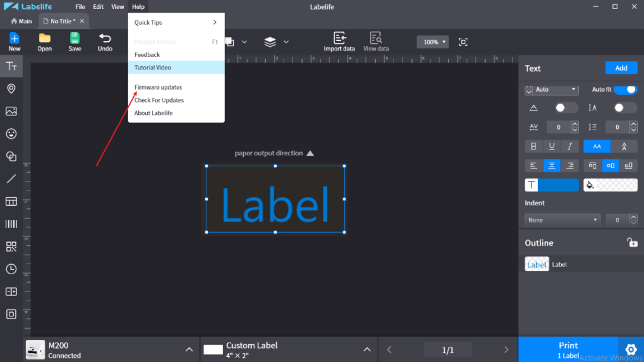Image resolution: width=644 pixels, height=362 pixels.
Task: Select the barcode tool in left sidebar
Action: (x=11, y=224)
